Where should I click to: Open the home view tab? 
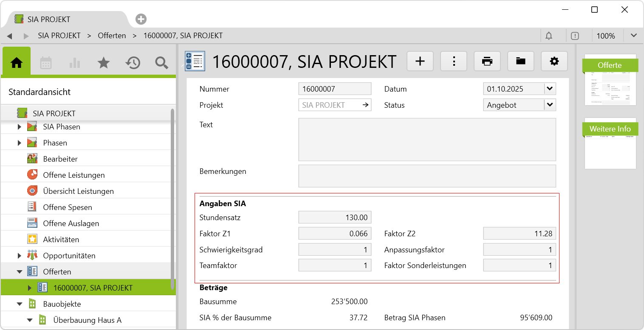(17, 63)
